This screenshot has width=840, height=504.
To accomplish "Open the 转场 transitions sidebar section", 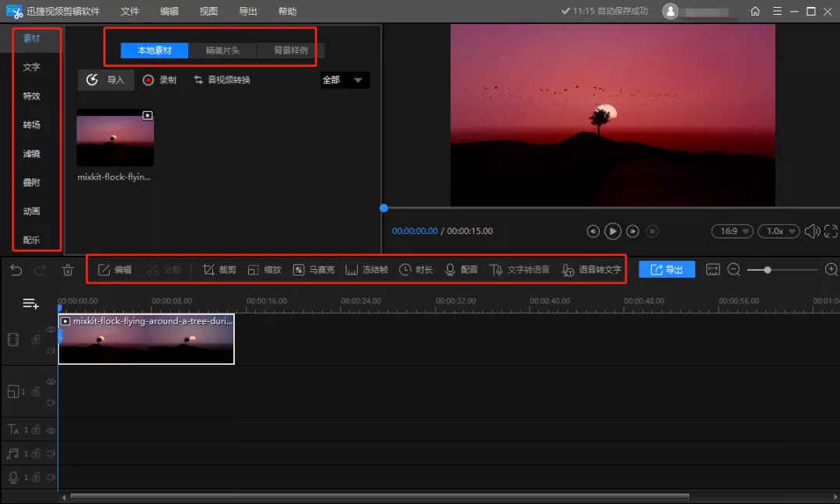I will coord(31,124).
